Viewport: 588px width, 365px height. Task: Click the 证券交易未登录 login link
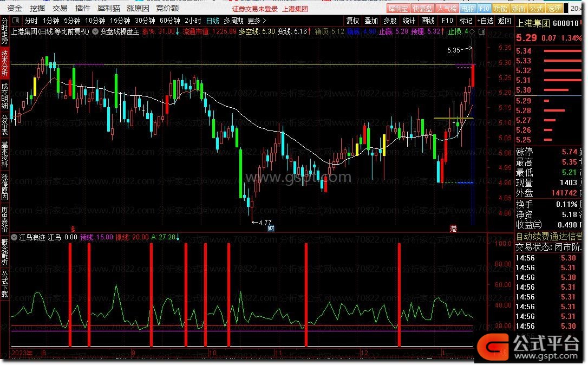[255, 9]
